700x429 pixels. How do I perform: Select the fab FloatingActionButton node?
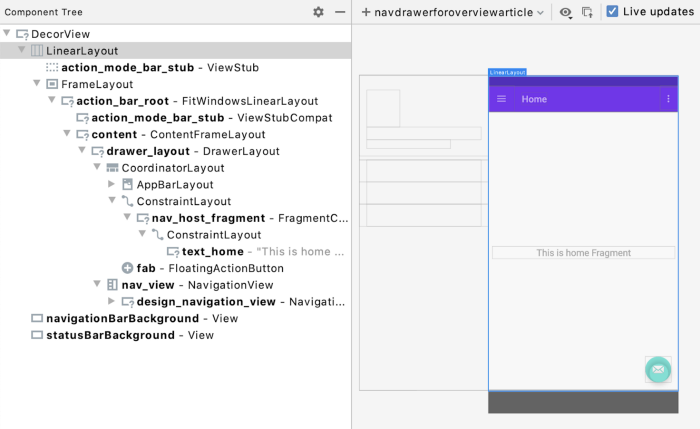(146, 268)
